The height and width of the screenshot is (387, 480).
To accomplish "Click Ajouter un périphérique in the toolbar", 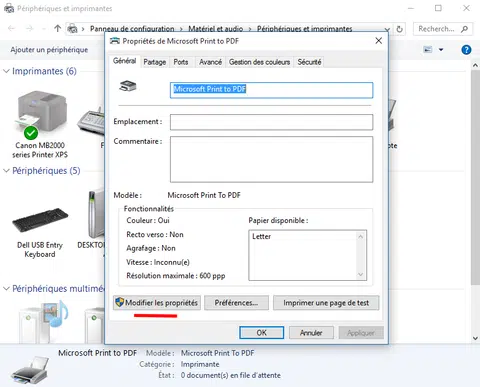I will 49,50.
